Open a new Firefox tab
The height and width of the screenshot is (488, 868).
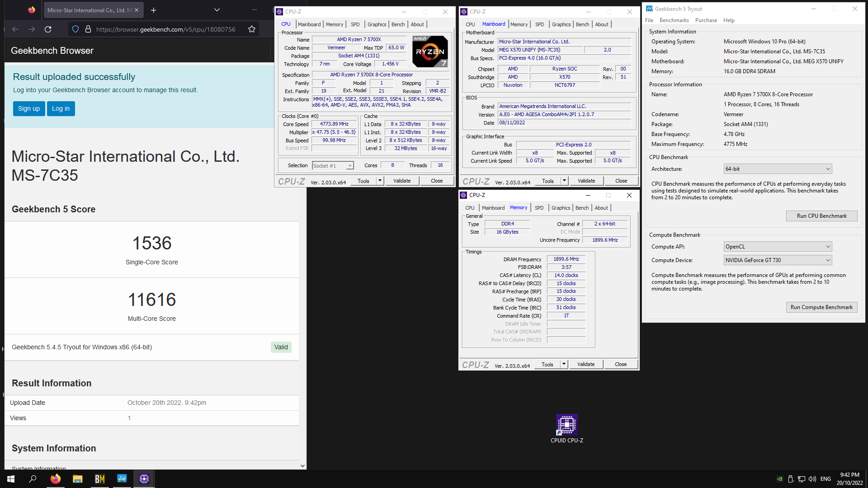pos(154,10)
